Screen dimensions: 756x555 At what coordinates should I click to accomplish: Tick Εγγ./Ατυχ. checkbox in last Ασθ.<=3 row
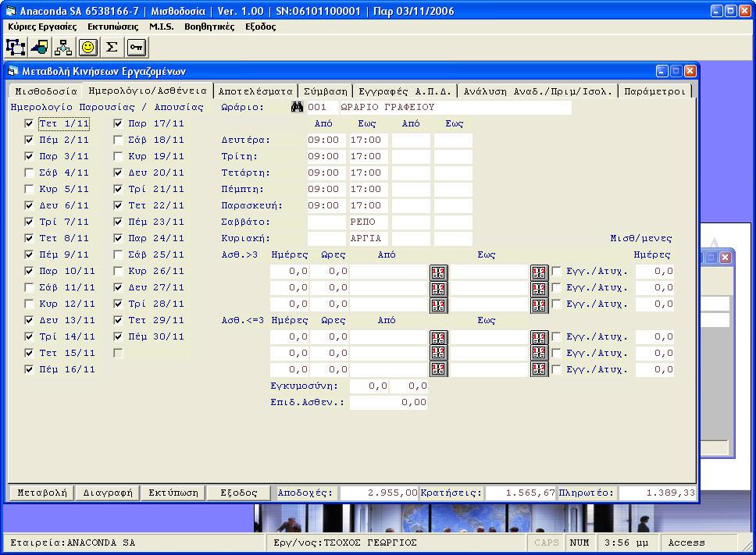(x=556, y=369)
